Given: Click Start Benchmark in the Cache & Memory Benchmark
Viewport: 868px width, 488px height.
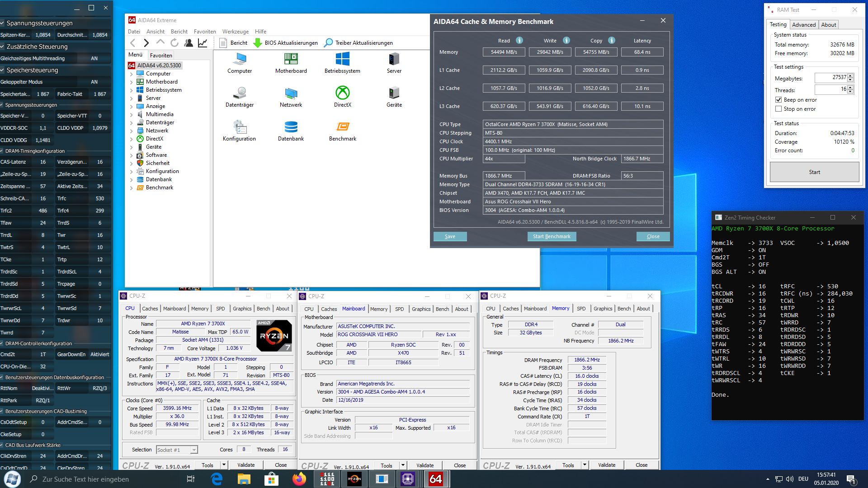Looking at the screenshot, I should (x=552, y=236).
